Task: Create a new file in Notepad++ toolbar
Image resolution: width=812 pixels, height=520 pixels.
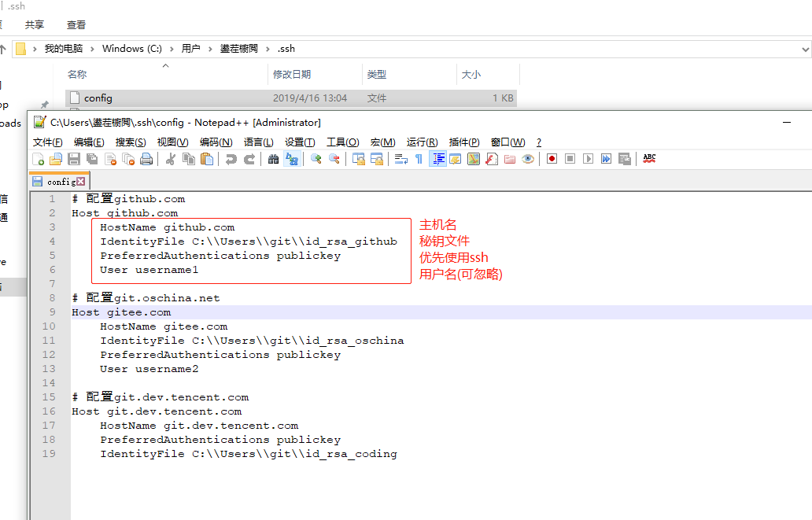Action: tap(39, 159)
